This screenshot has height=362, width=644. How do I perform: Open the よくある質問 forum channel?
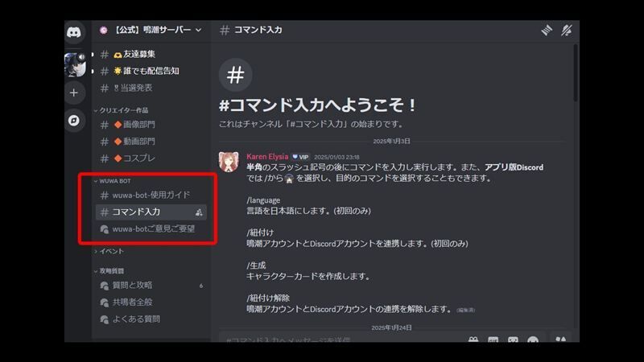[x=151, y=319]
